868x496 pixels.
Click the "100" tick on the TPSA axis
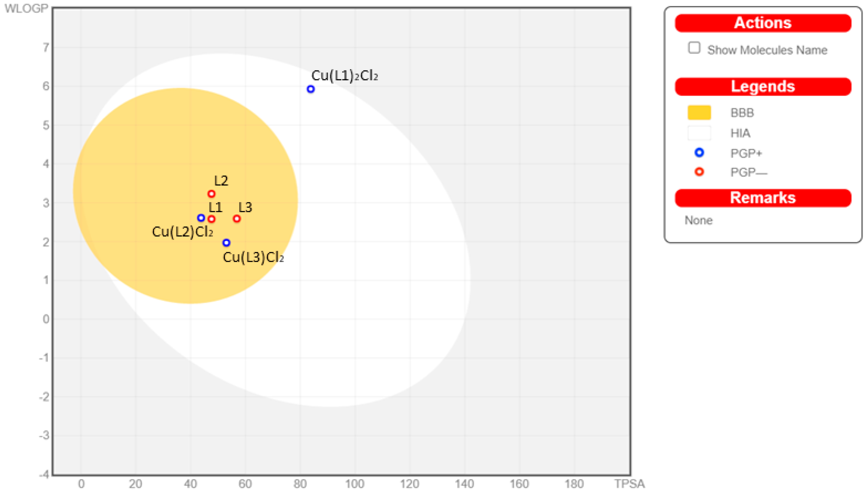[x=355, y=484]
